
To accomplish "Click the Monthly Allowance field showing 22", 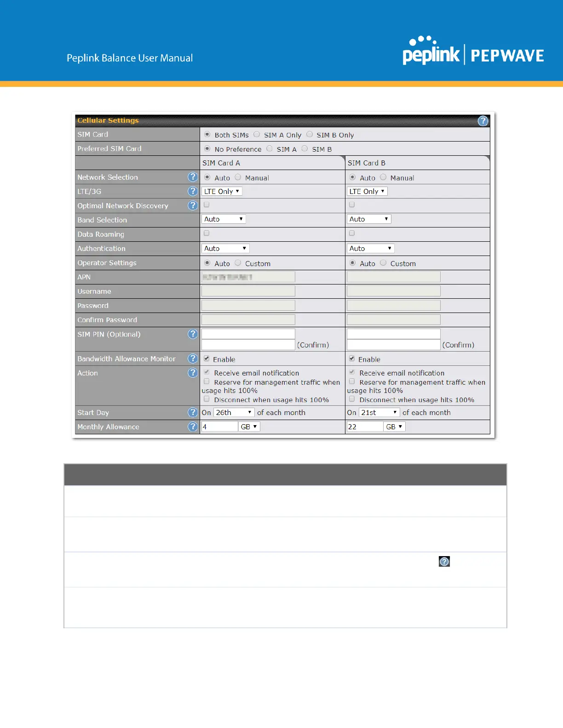I will point(365,427).
